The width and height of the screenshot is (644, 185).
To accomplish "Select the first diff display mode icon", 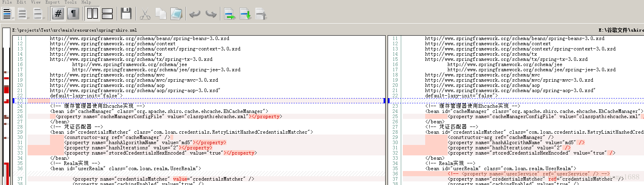I will click(8, 14).
